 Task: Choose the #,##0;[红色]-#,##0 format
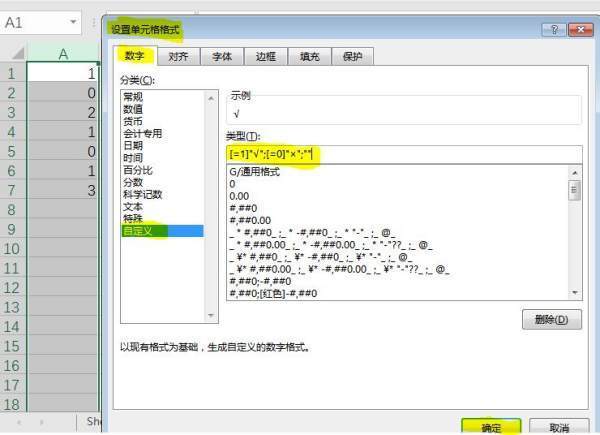(273, 293)
